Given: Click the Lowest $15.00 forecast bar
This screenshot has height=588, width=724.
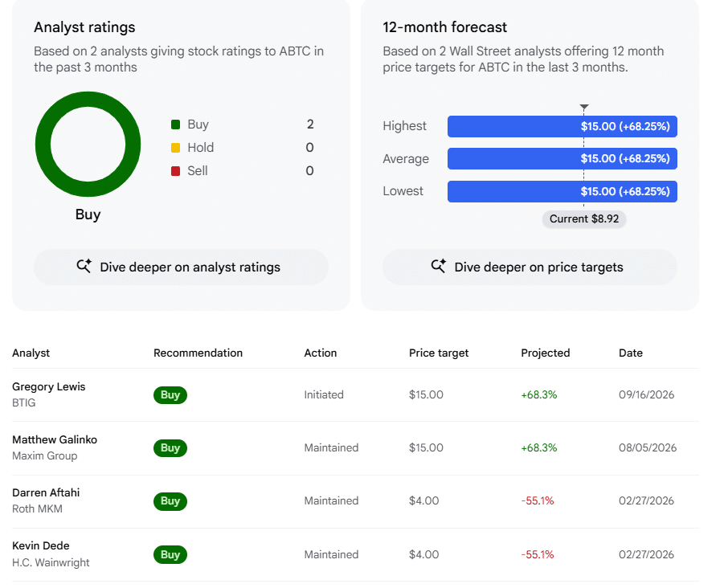Looking at the screenshot, I should click(562, 191).
